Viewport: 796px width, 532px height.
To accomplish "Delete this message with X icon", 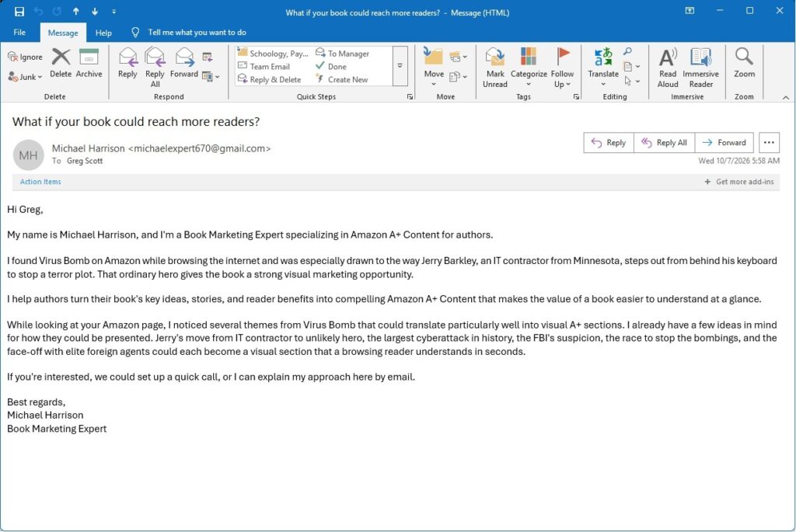I will [x=61, y=63].
